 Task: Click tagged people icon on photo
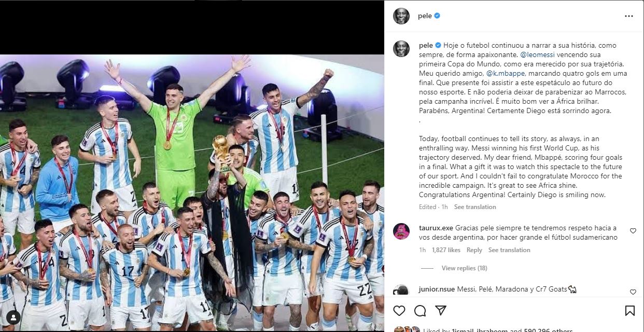[13, 317]
